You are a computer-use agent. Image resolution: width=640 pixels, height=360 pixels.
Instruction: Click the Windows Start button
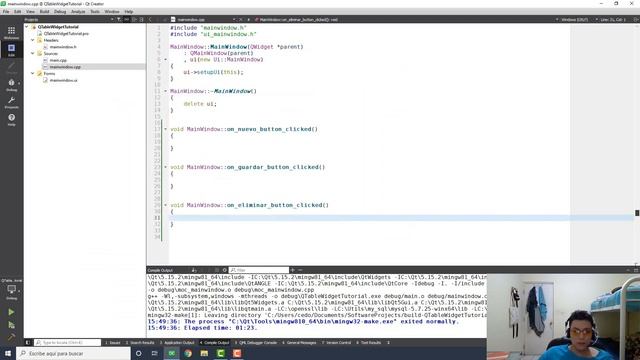click(8, 353)
